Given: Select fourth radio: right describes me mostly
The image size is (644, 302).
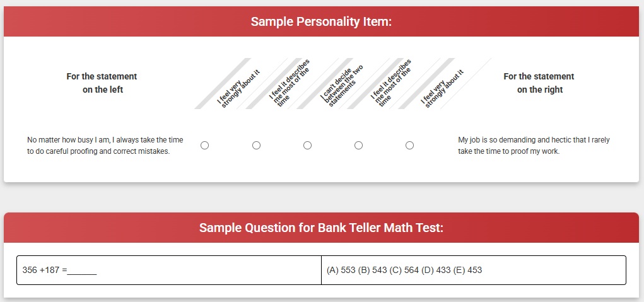Looking at the screenshot, I should [x=358, y=145].
